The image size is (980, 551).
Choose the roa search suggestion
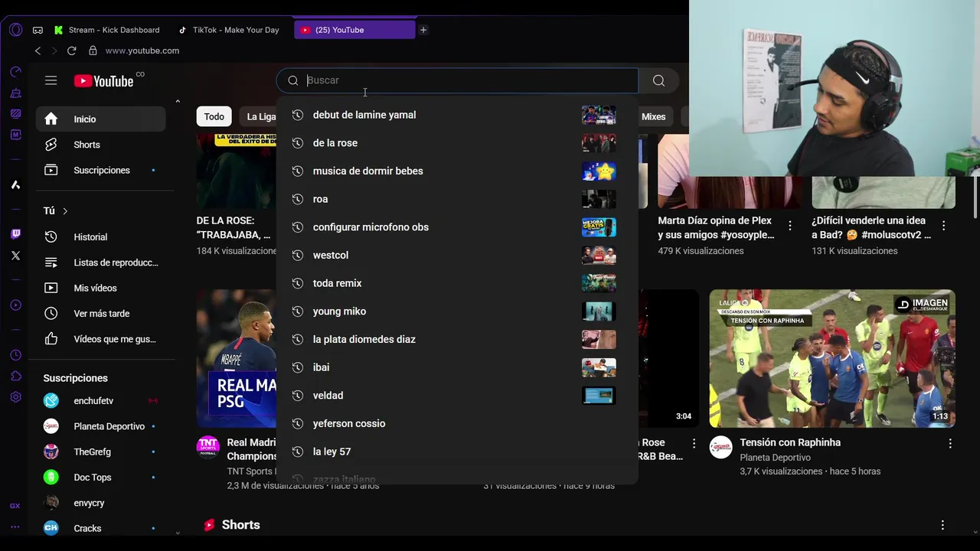point(457,199)
